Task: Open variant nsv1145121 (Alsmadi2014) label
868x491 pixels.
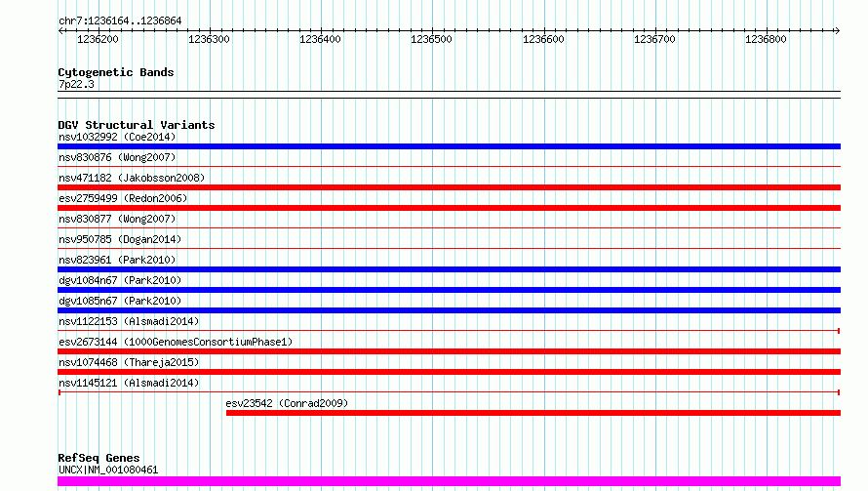Action: (129, 383)
